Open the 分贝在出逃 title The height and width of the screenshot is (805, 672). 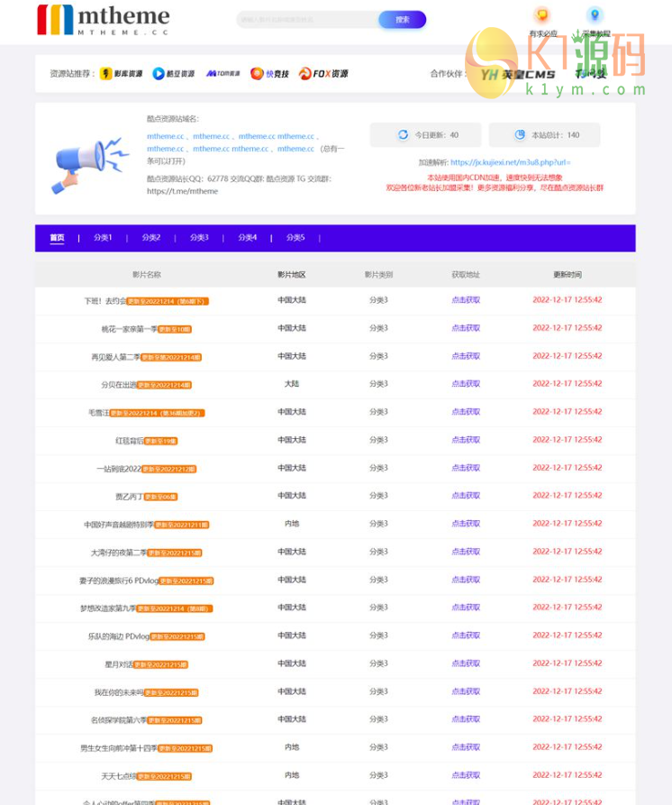[119, 385]
